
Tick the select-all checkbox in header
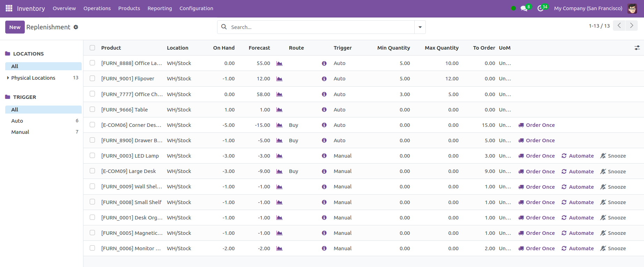[x=92, y=48]
